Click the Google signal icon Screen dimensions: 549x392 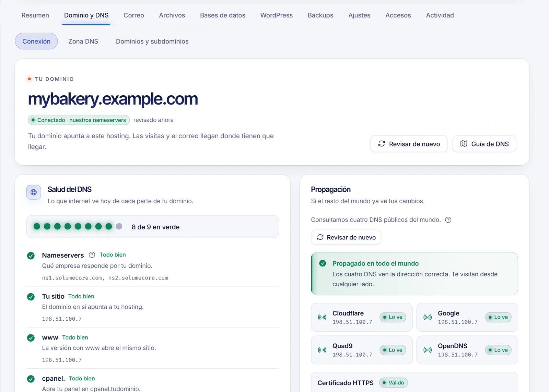(428, 317)
